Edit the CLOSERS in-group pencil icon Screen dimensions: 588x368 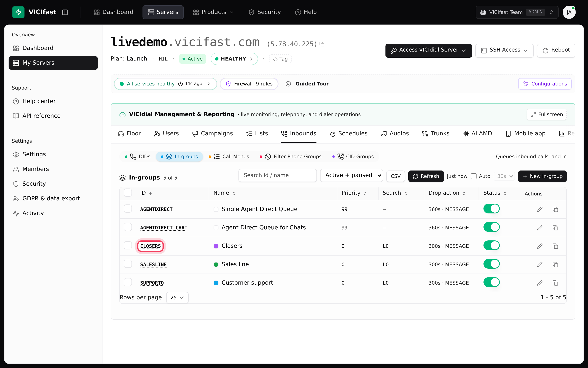(540, 246)
